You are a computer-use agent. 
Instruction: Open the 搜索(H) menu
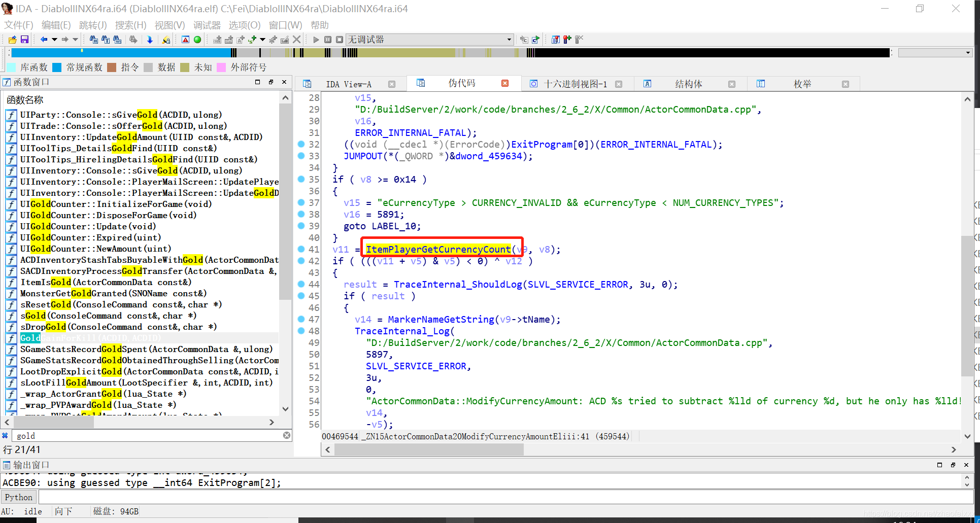[x=130, y=25]
